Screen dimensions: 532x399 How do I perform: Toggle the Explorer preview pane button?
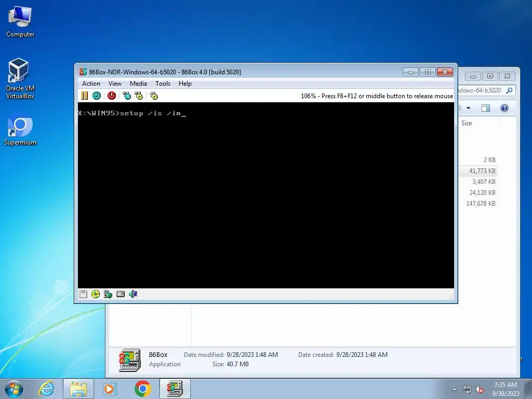tap(486, 108)
